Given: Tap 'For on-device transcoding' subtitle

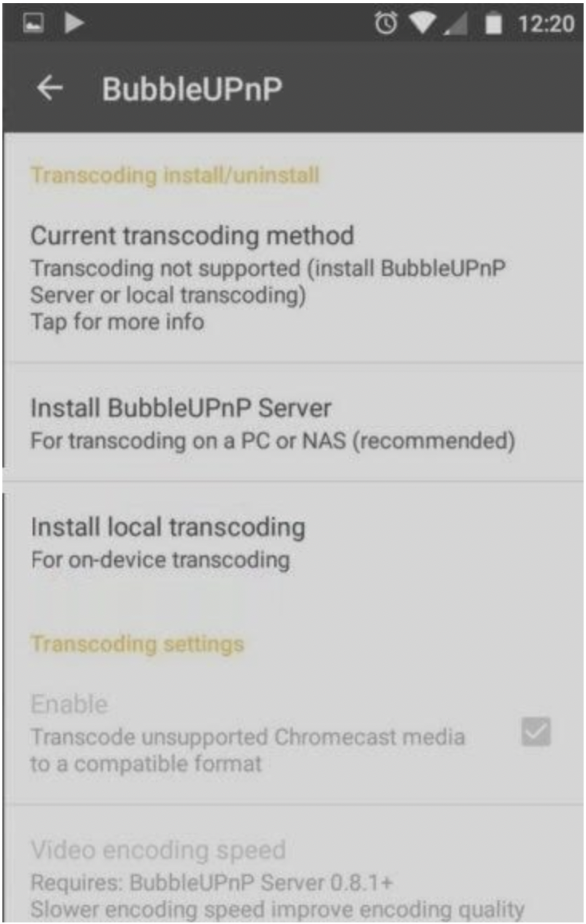Looking at the screenshot, I should point(160,560).
